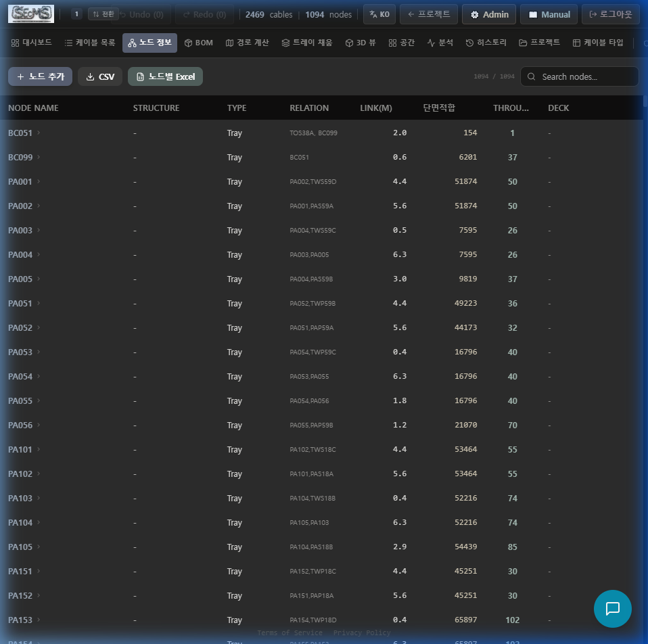Expand node BC099 chevron
Screen dimensions: 648x644
click(x=39, y=157)
